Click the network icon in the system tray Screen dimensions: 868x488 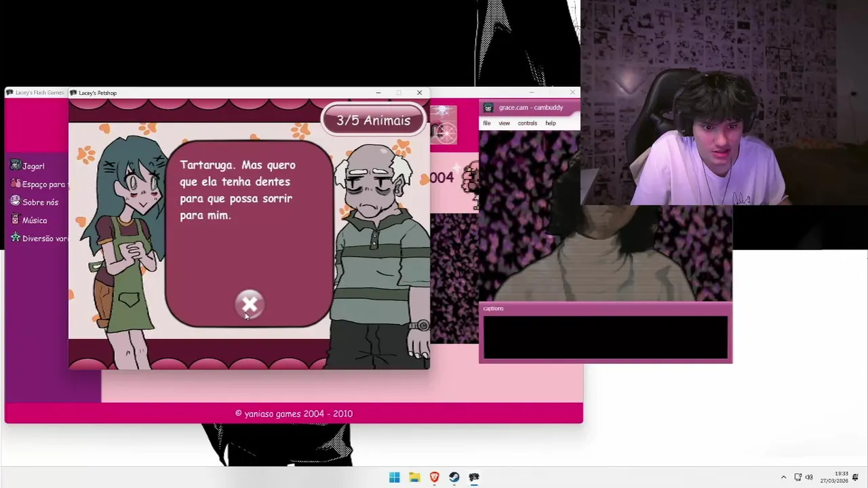point(797,477)
